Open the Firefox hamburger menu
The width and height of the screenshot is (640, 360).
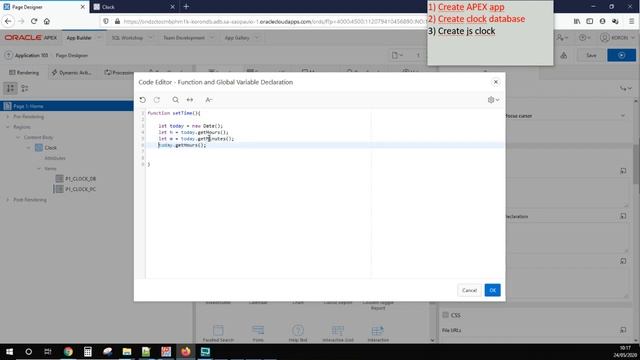(631, 21)
